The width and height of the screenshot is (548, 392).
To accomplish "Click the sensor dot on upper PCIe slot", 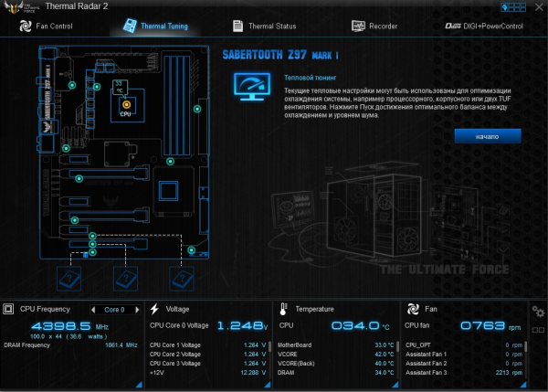I will click(x=79, y=179).
